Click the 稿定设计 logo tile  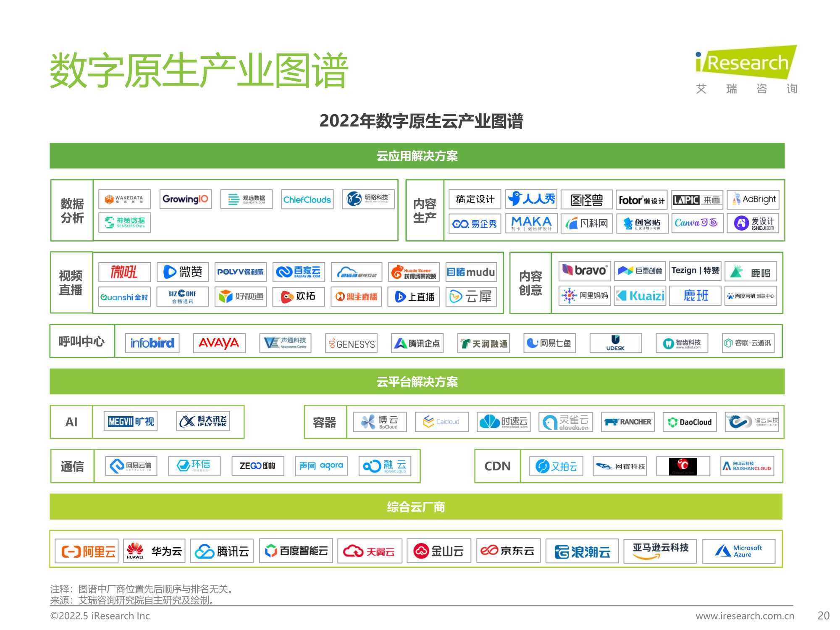point(475,199)
